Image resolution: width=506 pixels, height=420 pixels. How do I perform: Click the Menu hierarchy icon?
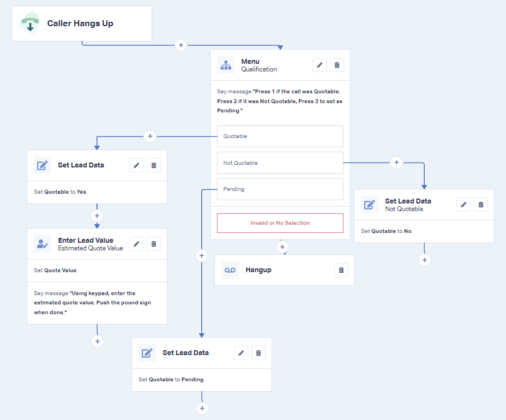226,65
